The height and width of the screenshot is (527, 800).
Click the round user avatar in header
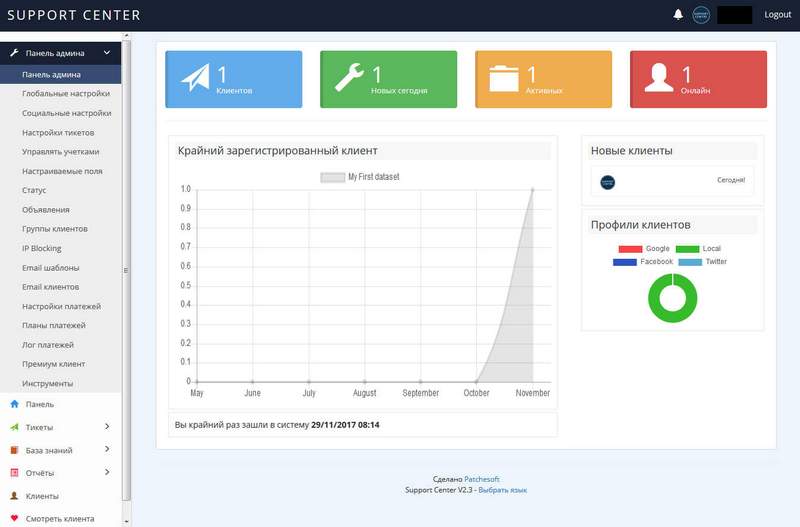coord(701,15)
